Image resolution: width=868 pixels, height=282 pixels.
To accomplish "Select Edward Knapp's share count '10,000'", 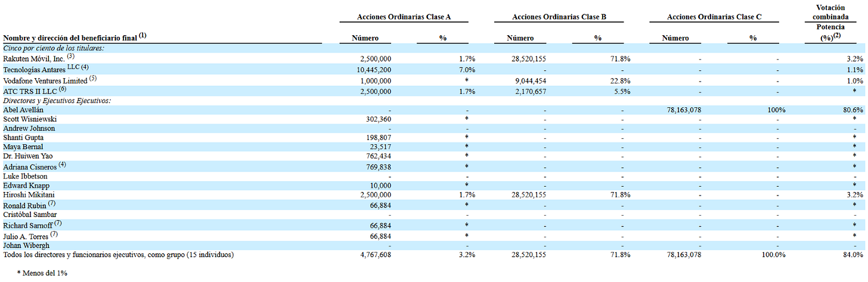I will coord(380,185).
